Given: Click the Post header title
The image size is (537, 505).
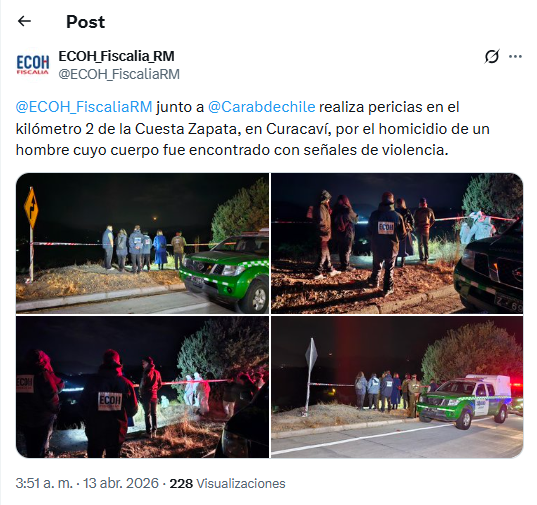Looking at the screenshot, I should tap(85, 22).
